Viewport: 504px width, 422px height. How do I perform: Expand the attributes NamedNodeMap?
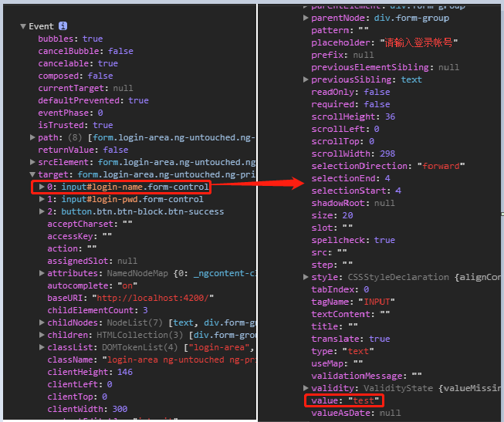[x=42, y=273]
